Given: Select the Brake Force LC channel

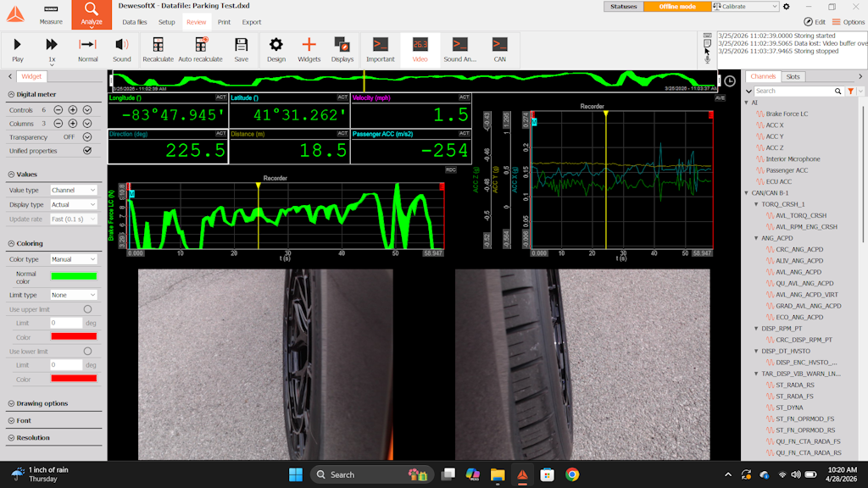Looking at the screenshot, I should (x=787, y=114).
